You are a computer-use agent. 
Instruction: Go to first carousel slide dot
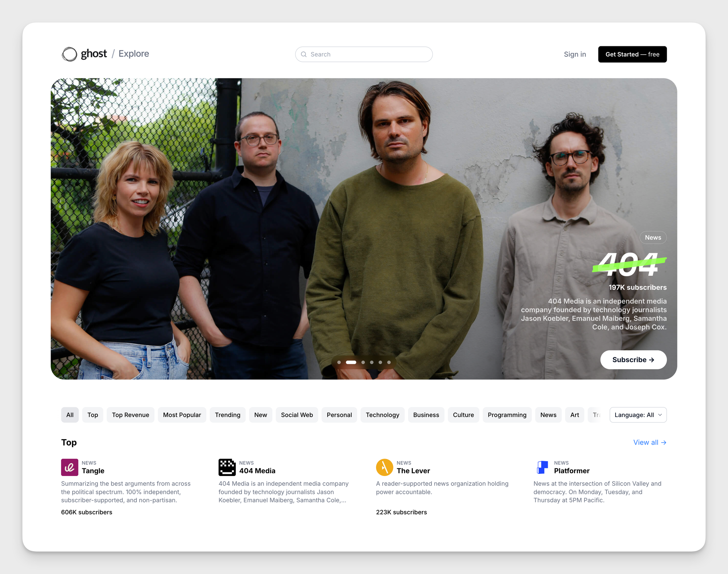(x=339, y=362)
